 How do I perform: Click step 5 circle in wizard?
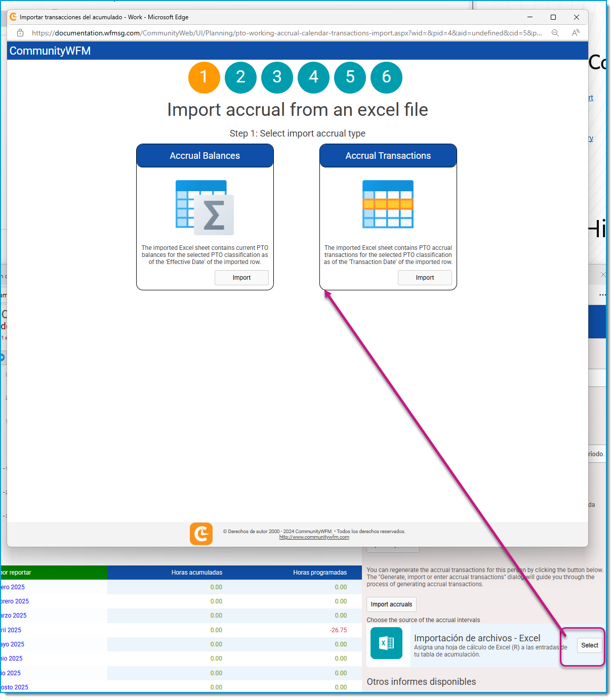350,77
